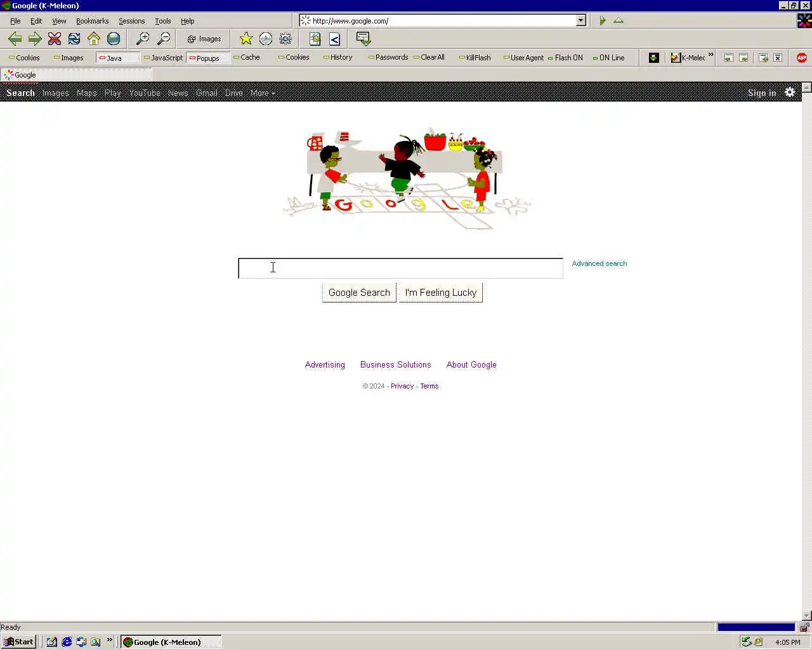Toggle JavaScript in the privacy bar

pyautogui.click(x=163, y=58)
